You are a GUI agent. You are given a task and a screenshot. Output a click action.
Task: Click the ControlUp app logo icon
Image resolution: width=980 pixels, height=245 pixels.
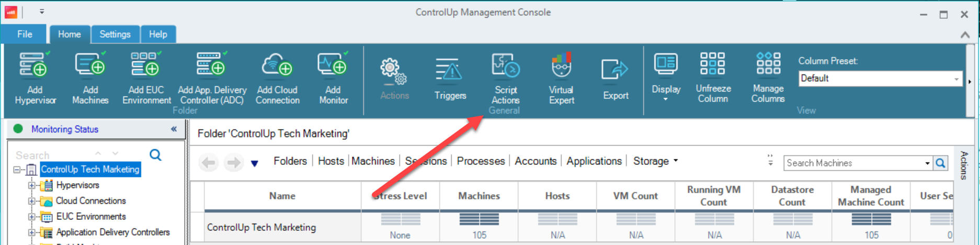(11, 12)
